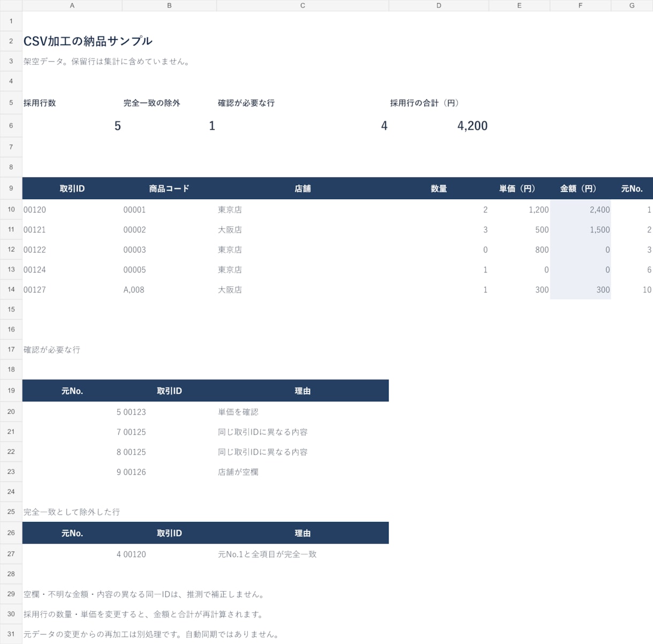This screenshot has height=644, width=653.
Task: Click the 商品コード header in the main table
Action: [169, 188]
